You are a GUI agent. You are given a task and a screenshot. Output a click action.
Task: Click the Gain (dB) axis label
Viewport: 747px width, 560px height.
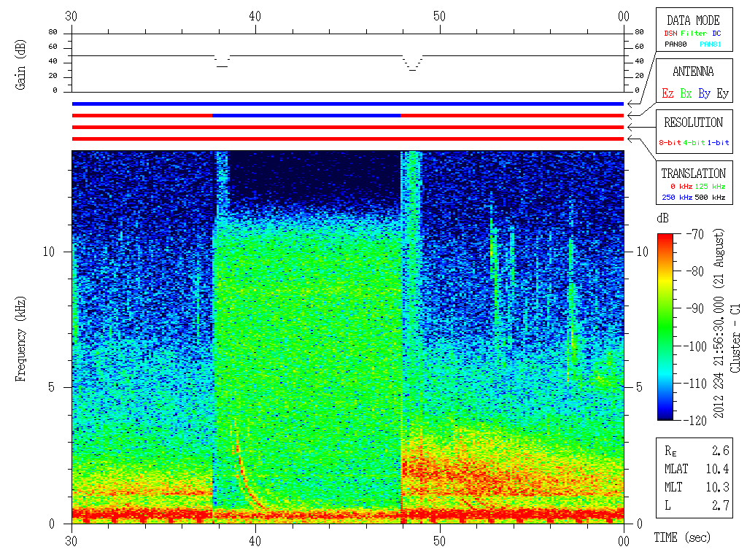20,65
